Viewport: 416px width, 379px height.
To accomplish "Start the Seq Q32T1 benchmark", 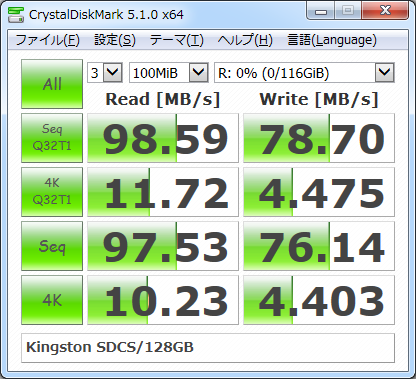I will coord(52,138).
